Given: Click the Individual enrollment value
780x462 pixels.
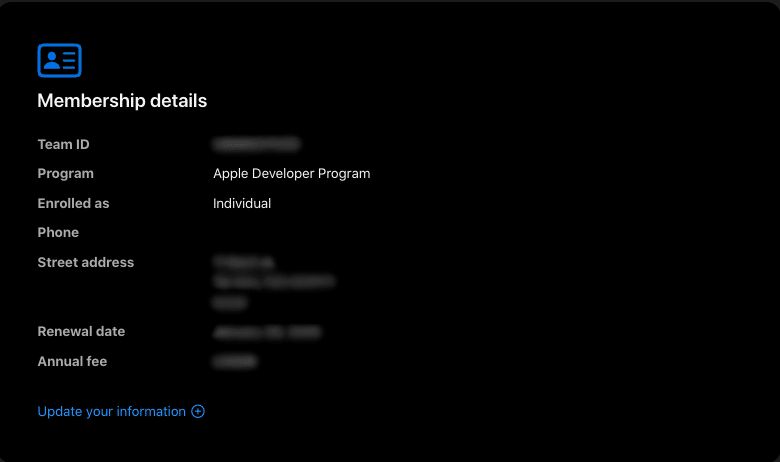Looking at the screenshot, I should coord(242,203).
